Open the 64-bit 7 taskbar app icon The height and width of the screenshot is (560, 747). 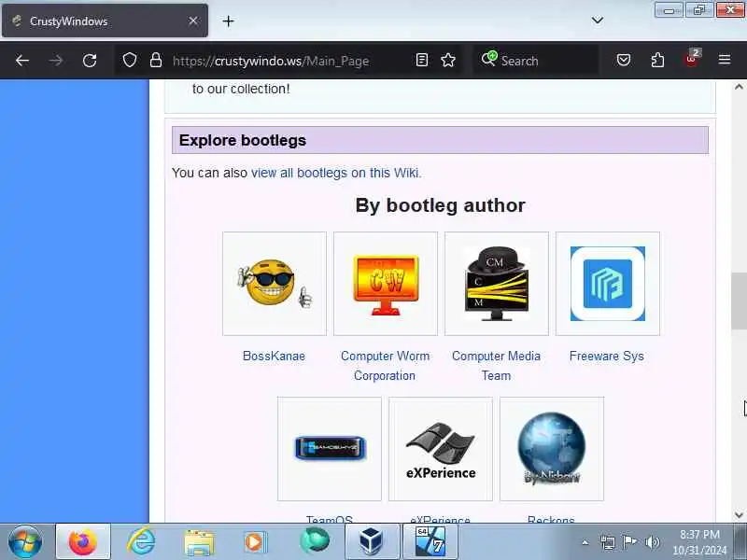pyautogui.click(x=430, y=542)
